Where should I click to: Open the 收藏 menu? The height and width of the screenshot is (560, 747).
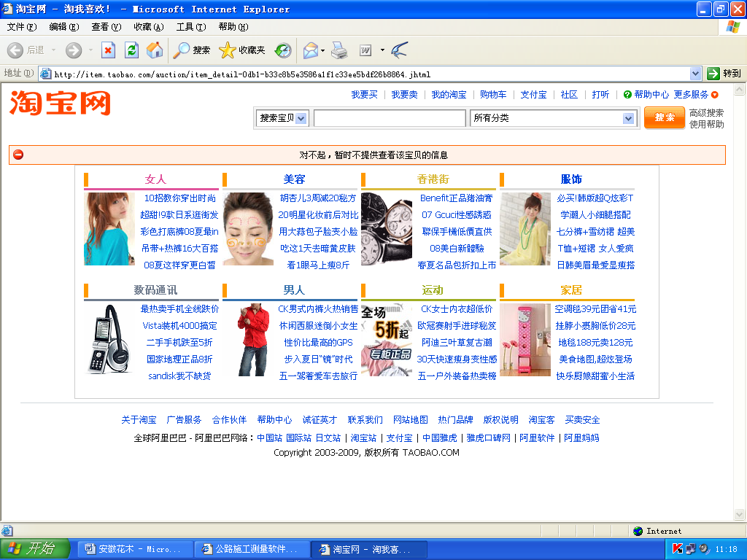click(149, 27)
